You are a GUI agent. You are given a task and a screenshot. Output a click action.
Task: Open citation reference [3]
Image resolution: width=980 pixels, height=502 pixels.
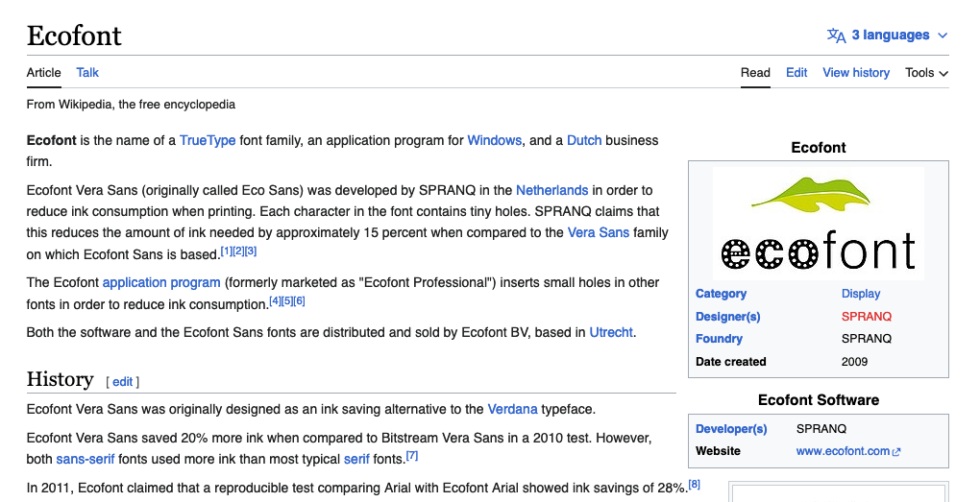tap(251, 251)
